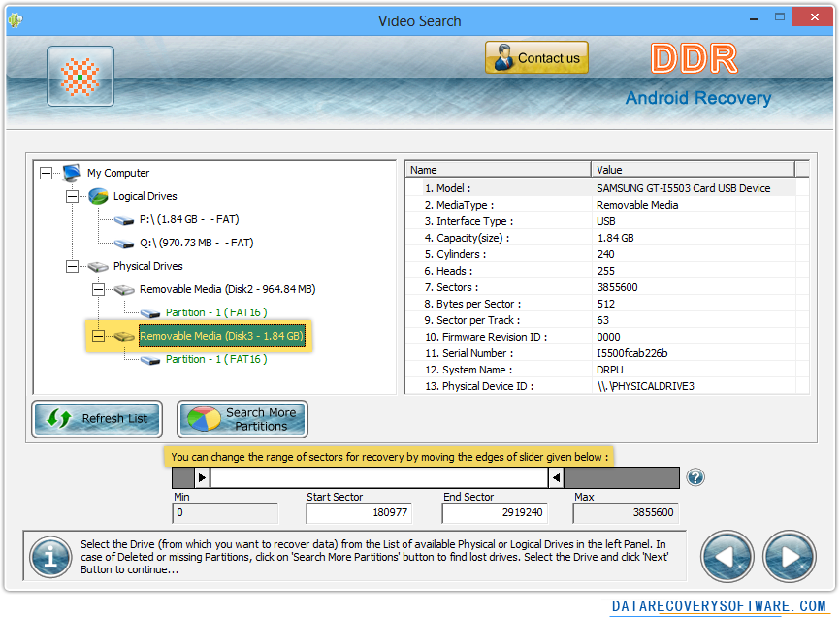Click the P:\ drive icon

click(x=124, y=220)
